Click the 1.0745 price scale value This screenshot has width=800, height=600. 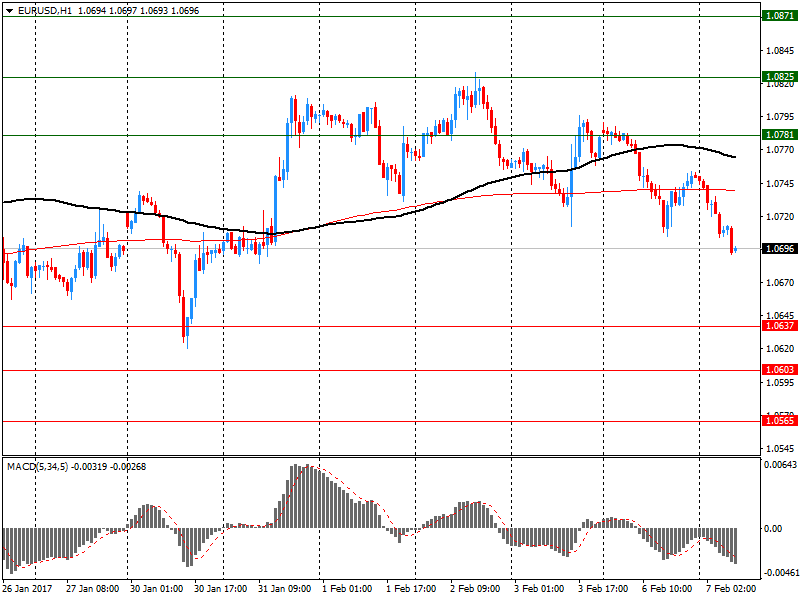pyautogui.click(x=780, y=184)
